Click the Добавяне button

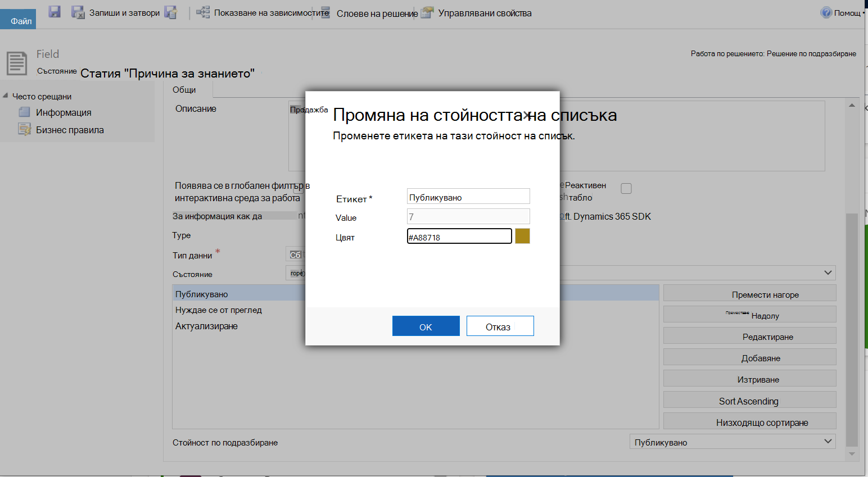pyautogui.click(x=749, y=357)
